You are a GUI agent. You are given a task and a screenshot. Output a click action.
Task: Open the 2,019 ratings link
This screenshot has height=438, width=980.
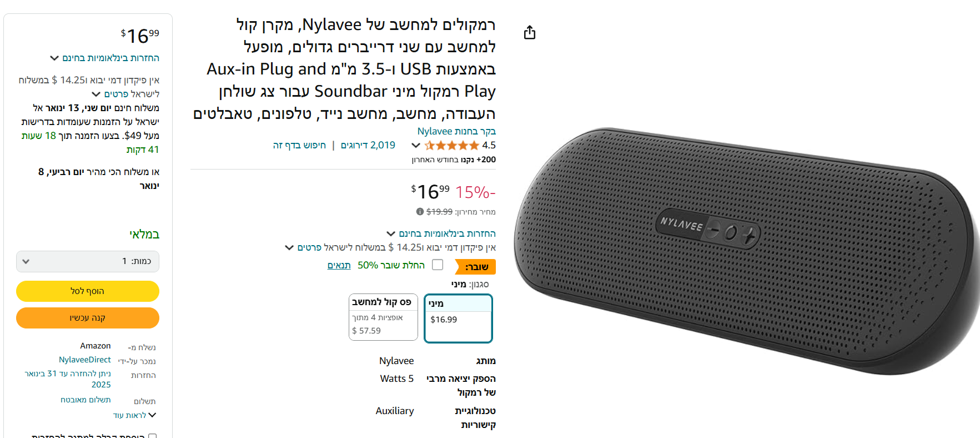pos(368,145)
